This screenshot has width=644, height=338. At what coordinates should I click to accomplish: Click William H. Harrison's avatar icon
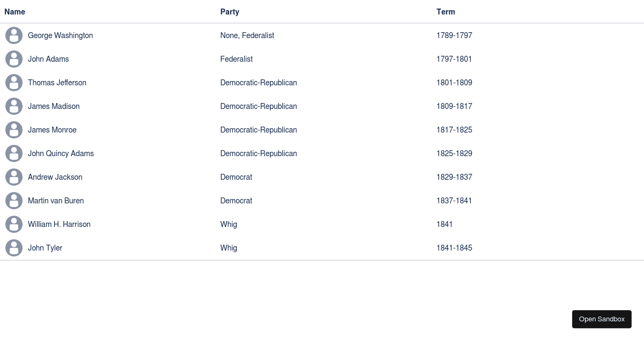point(14,224)
